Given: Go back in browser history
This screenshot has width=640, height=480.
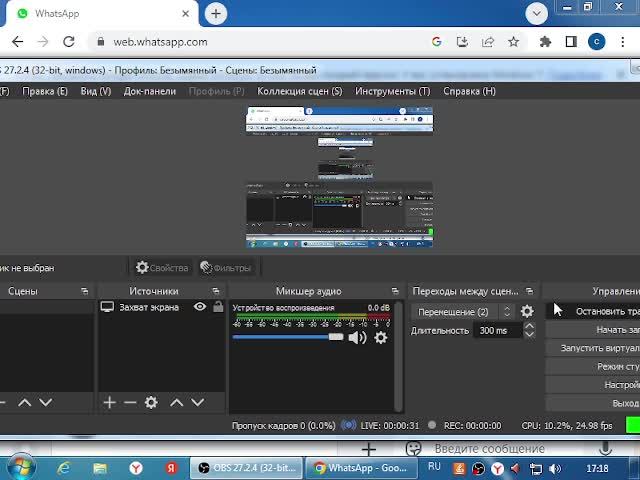Looking at the screenshot, I should tap(17, 42).
